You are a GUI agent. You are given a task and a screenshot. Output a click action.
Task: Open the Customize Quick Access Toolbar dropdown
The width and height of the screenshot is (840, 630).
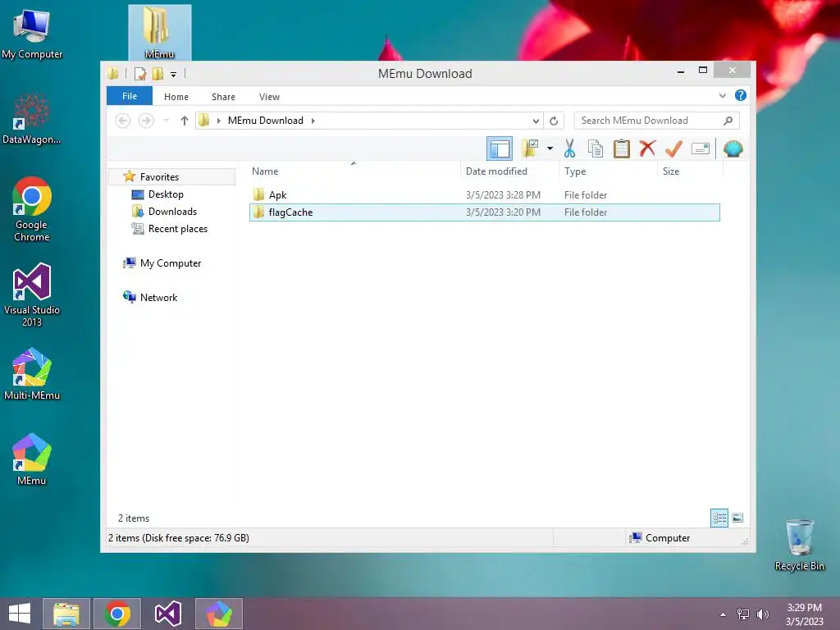tap(174, 75)
